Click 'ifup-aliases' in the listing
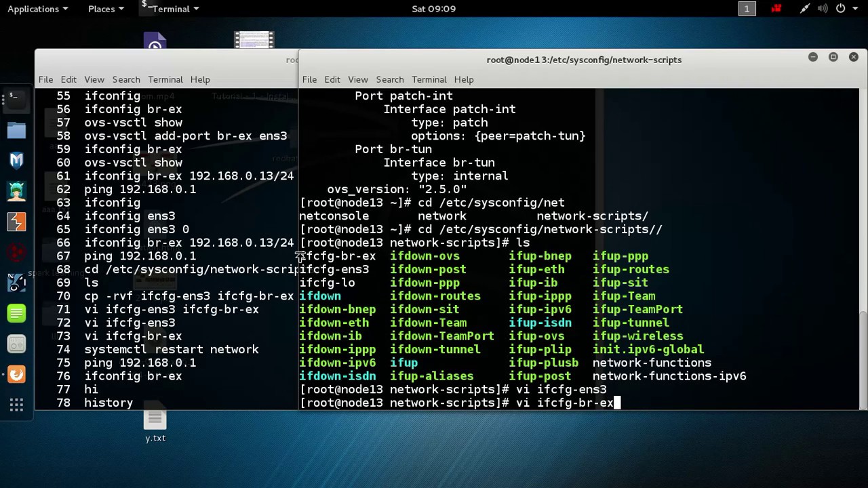868x488 pixels. pyautogui.click(x=432, y=376)
